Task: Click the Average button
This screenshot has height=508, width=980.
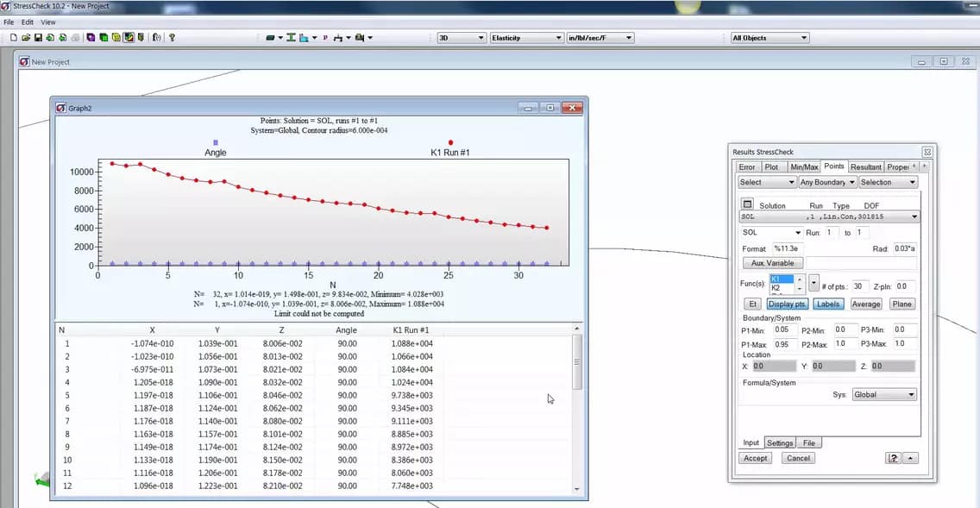Action: [866, 304]
